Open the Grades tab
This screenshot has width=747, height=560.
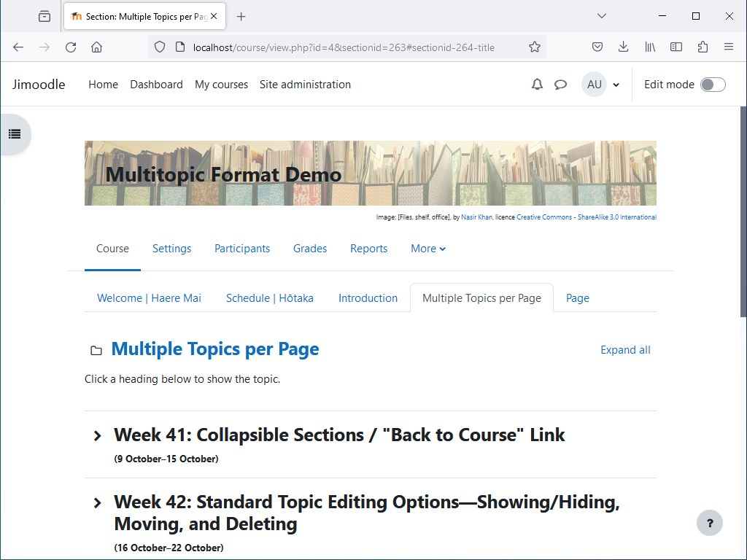(309, 249)
